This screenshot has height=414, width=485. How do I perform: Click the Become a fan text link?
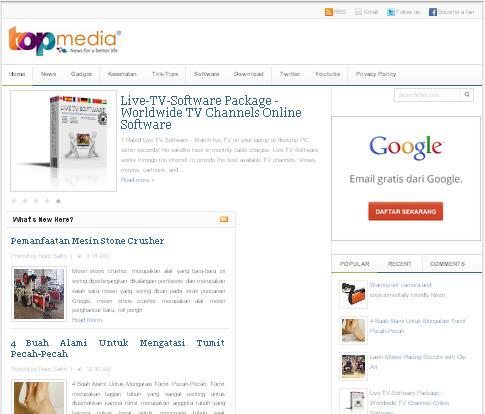click(456, 12)
